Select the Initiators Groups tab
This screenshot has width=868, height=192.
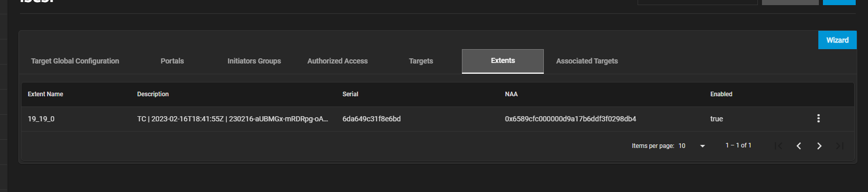click(x=254, y=61)
